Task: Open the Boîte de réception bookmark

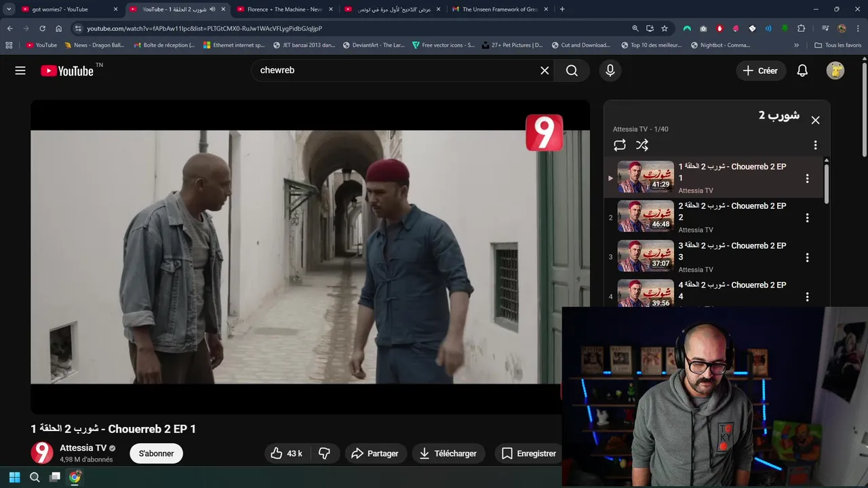Action: click(163, 45)
